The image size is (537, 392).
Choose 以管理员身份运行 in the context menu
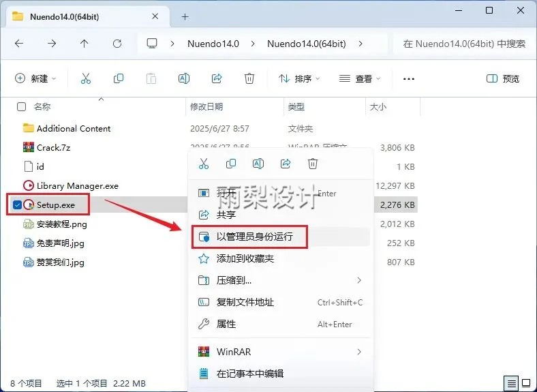[x=281, y=237]
